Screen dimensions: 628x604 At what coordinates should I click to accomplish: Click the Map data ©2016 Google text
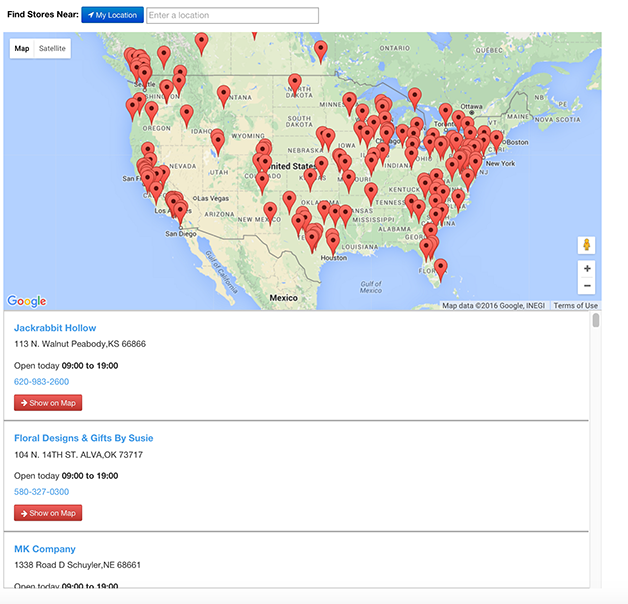(493, 306)
